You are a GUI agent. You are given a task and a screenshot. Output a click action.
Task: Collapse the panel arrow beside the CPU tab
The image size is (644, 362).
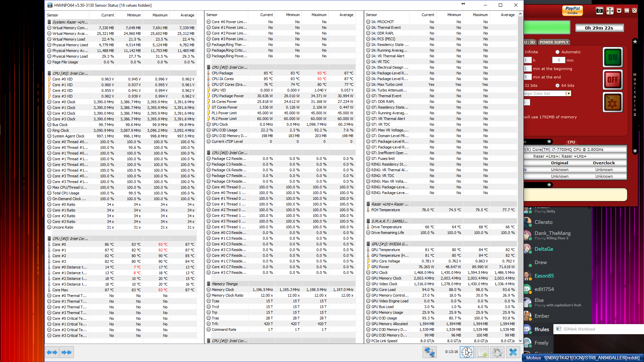point(549,141)
